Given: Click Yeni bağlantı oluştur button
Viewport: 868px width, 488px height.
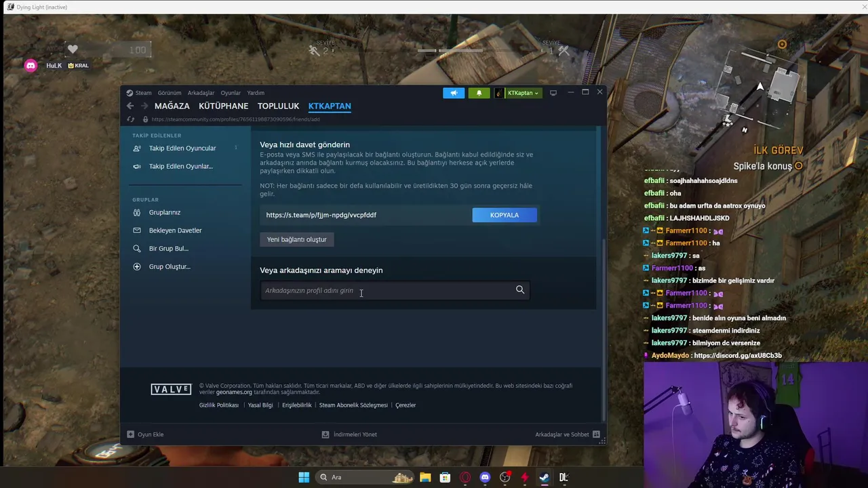Looking at the screenshot, I should pos(297,239).
